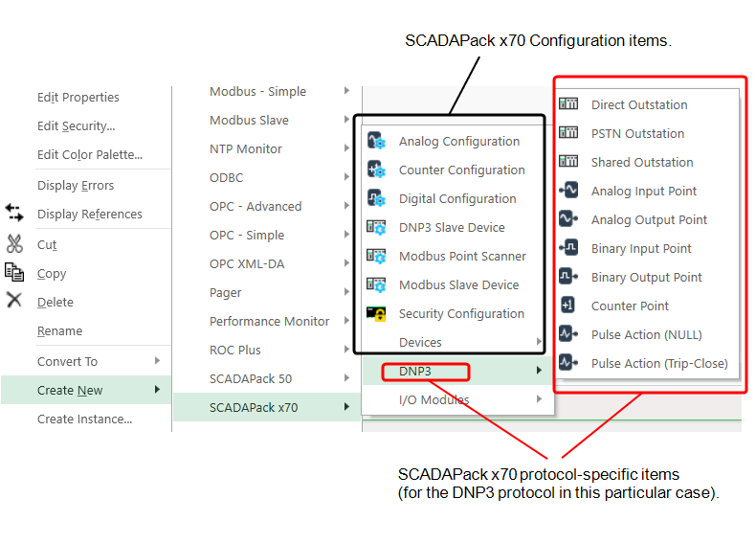Select Analog Configuration label

(x=459, y=142)
